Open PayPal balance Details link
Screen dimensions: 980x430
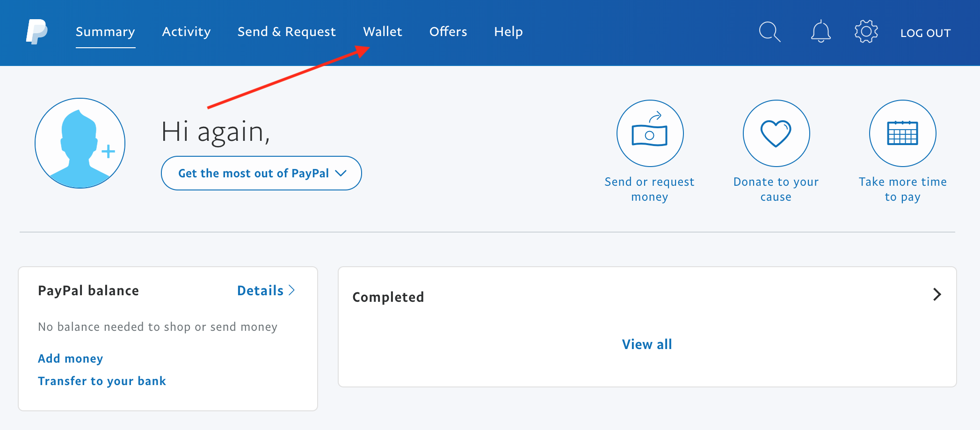pyautogui.click(x=266, y=291)
